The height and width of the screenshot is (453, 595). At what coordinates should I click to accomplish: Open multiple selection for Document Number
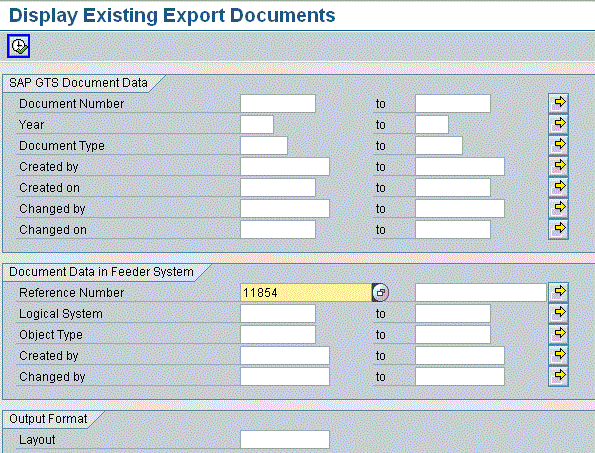click(x=558, y=103)
